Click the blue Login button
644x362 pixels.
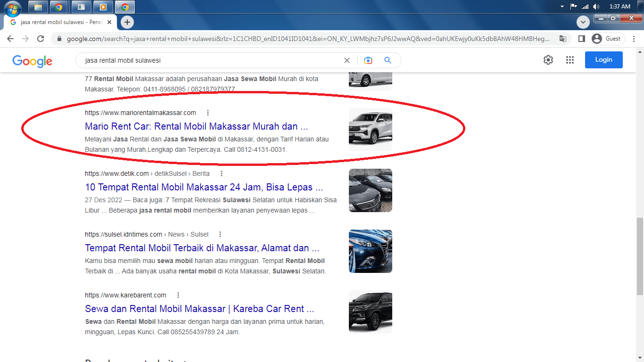(x=603, y=60)
